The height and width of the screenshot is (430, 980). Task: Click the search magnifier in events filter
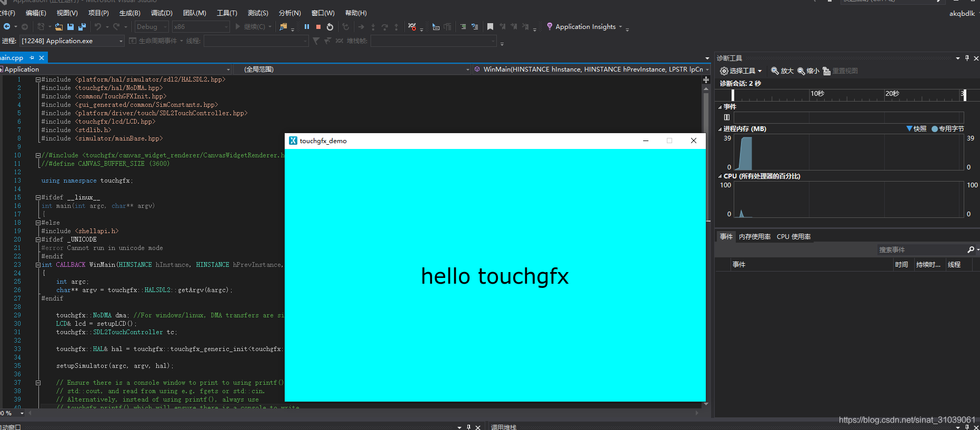(971, 249)
